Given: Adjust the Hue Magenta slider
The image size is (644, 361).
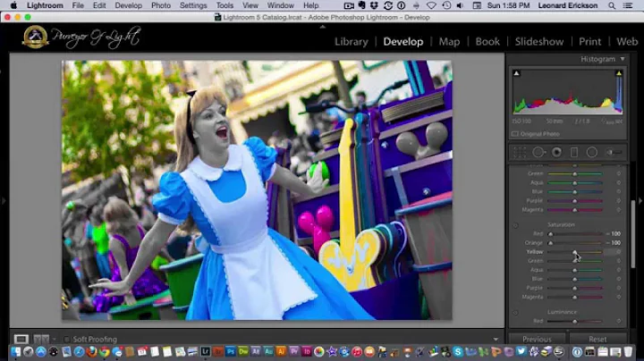Looking at the screenshot, I should tap(574, 210).
